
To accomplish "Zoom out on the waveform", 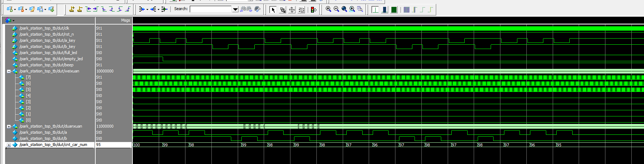I will tap(336, 9).
